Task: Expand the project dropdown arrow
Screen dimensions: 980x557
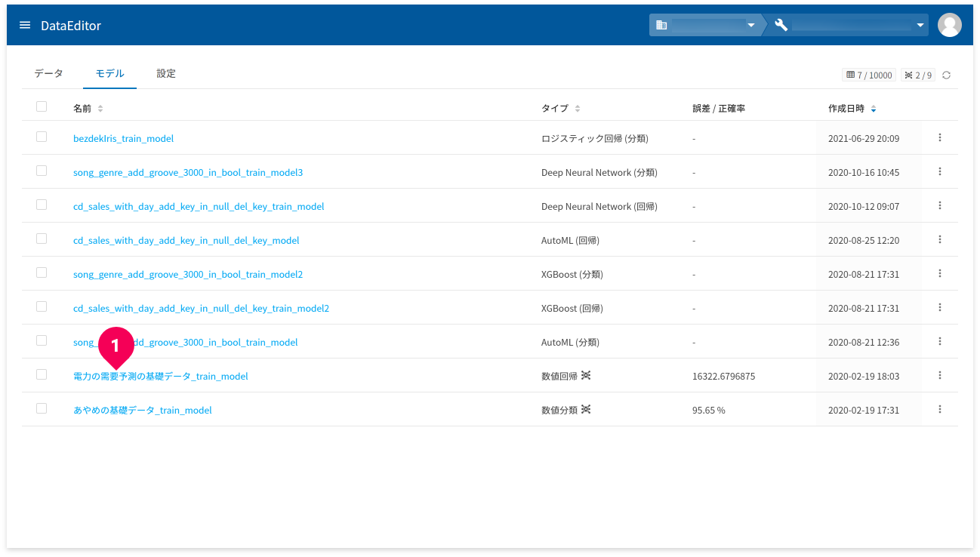Action: [920, 26]
